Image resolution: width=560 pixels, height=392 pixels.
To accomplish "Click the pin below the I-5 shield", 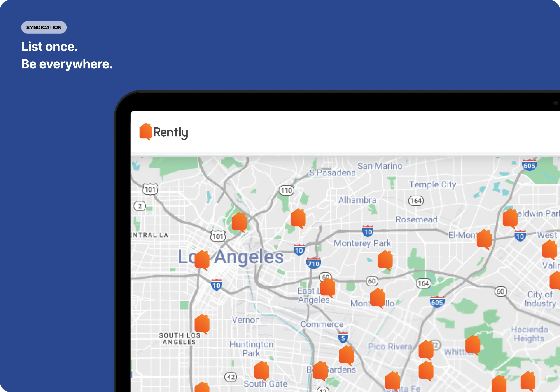I will click(x=346, y=355).
